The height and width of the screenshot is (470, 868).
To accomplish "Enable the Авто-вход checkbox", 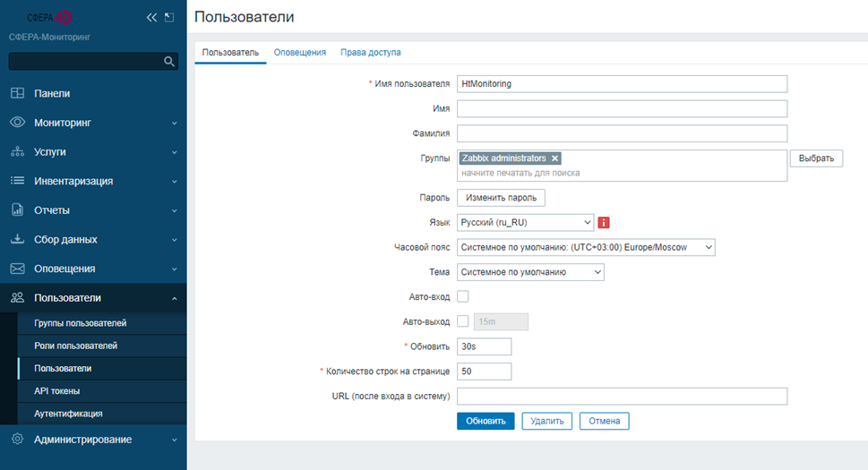I will (x=463, y=296).
